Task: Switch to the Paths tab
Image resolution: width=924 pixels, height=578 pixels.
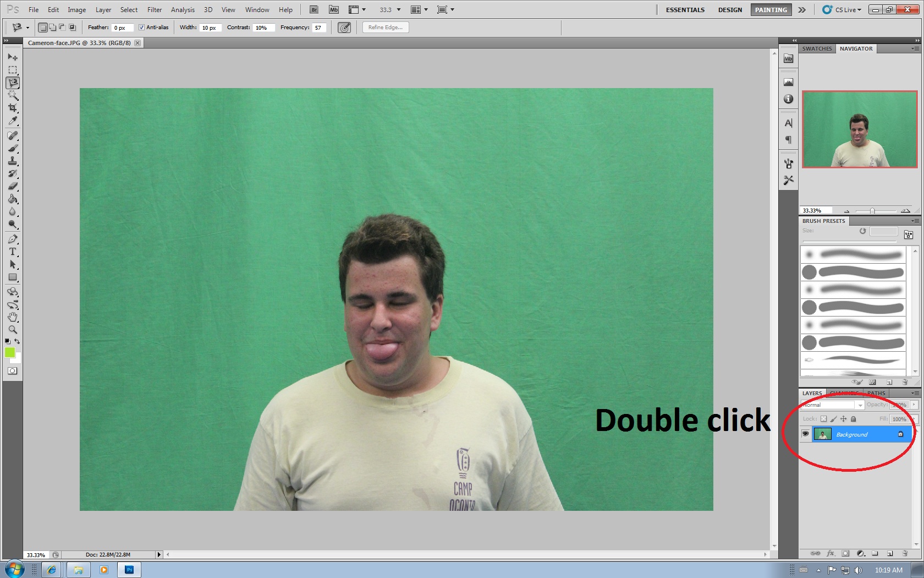Action: click(x=876, y=393)
